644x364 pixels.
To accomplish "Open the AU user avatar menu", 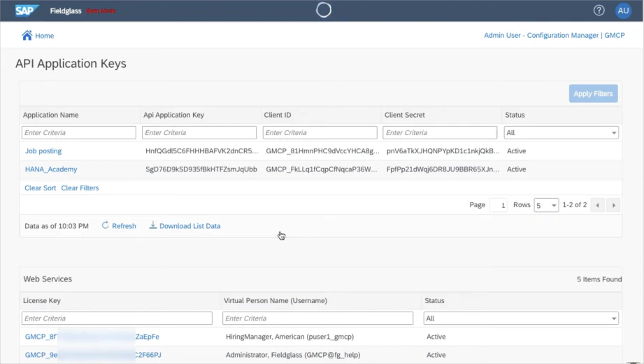I will coord(623,10).
